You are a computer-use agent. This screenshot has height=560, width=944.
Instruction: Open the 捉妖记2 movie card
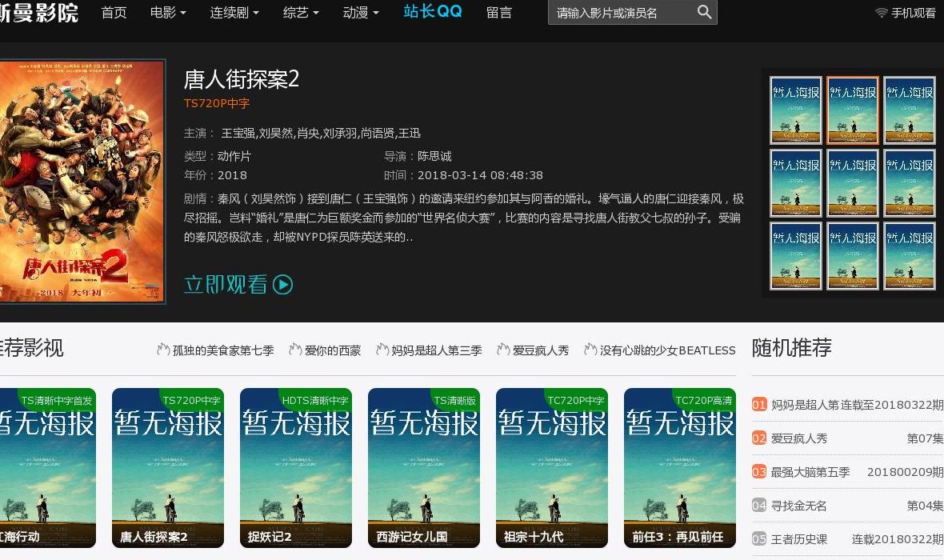coord(296,468)
